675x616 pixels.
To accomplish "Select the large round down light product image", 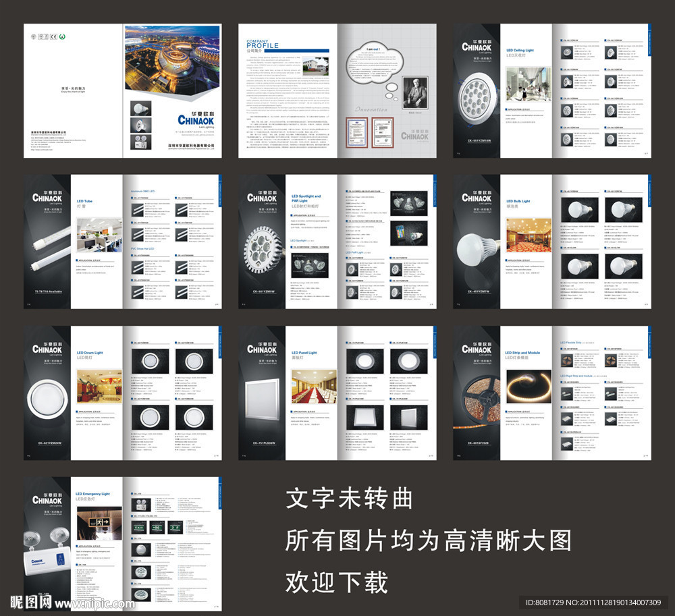I will (47, 399).
